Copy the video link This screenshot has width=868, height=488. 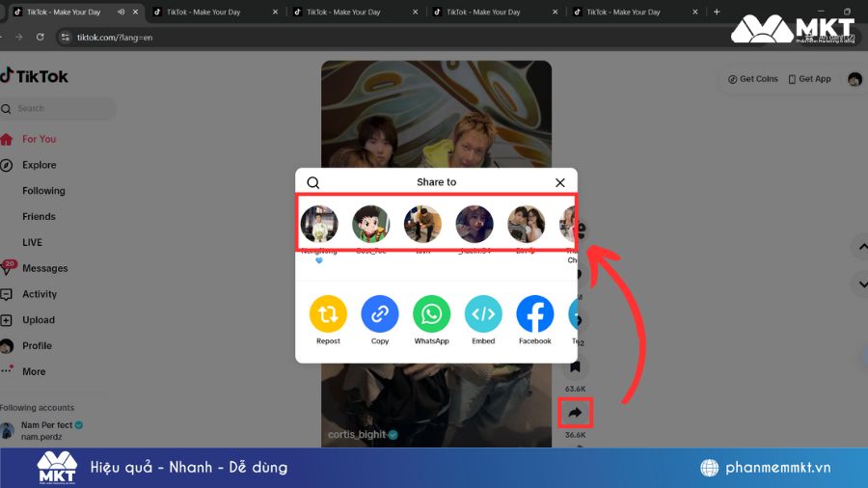[380, 314]
